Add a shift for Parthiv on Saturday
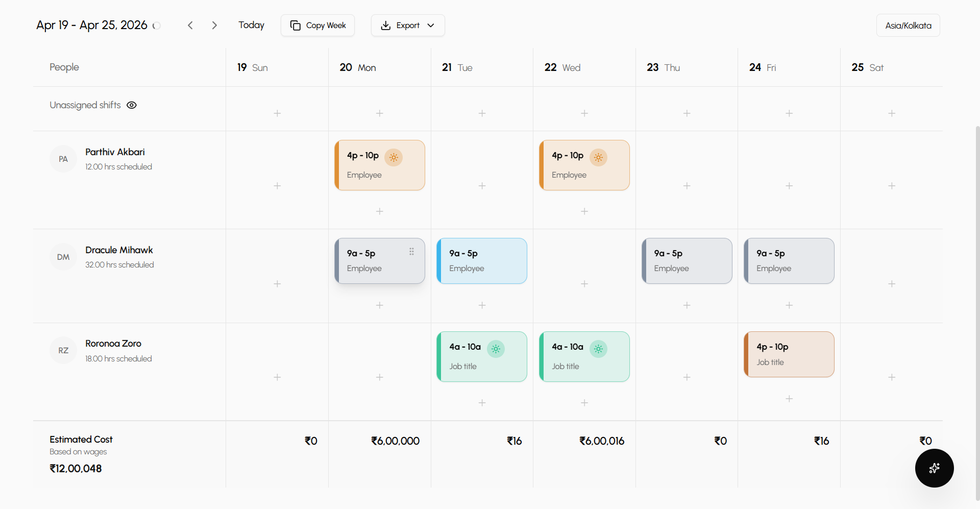The image size is (980, 509). 892,186
